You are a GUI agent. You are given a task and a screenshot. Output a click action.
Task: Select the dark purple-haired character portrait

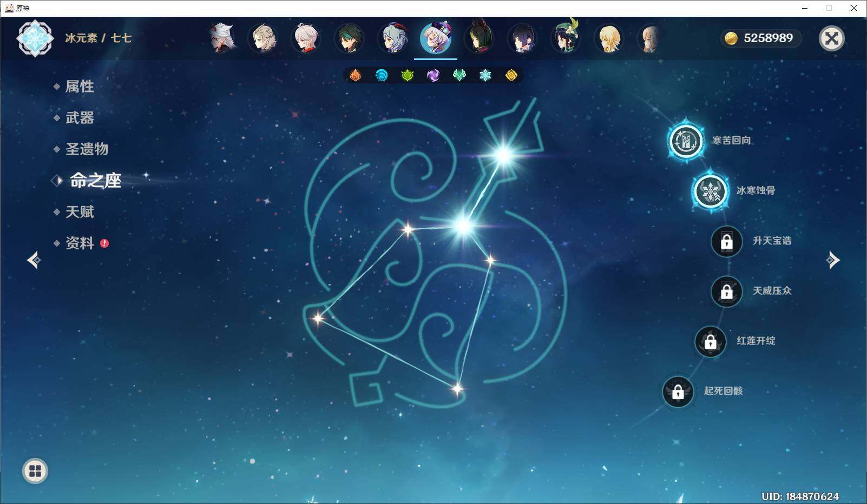(x=523, y=38)
